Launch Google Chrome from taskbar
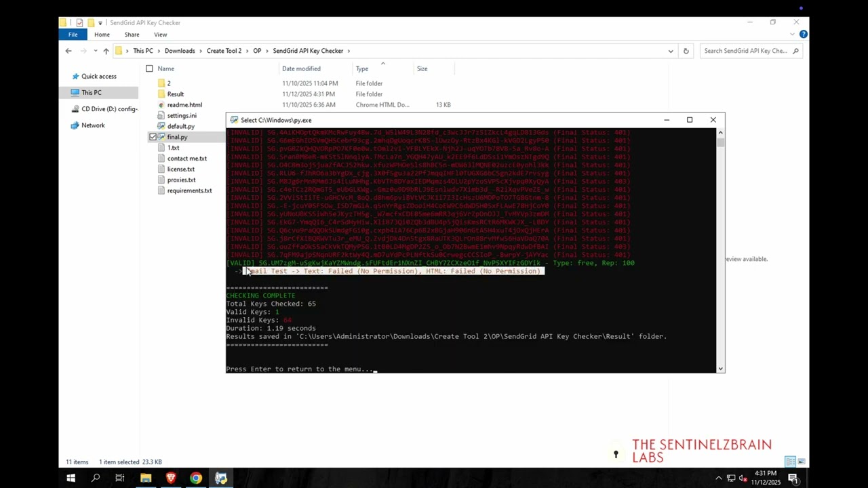The width and height of the screenshot is (868, 488). (x=196, y=479)
